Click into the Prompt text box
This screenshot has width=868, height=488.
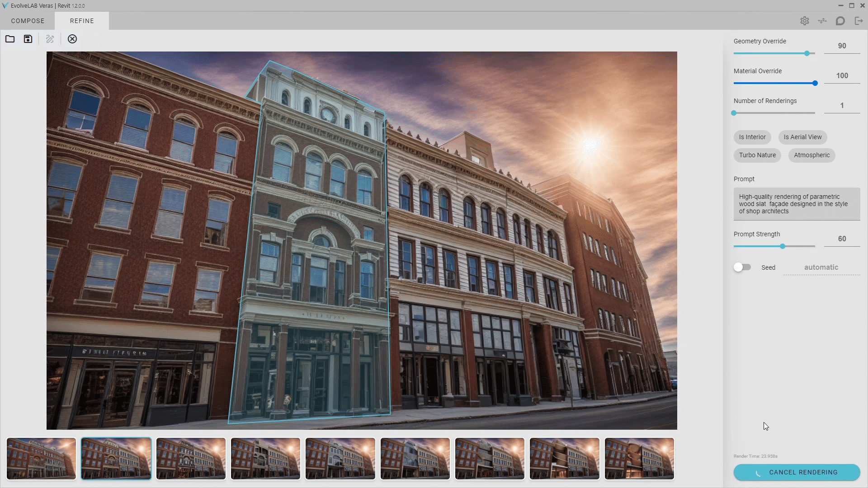tap(797, 204)
